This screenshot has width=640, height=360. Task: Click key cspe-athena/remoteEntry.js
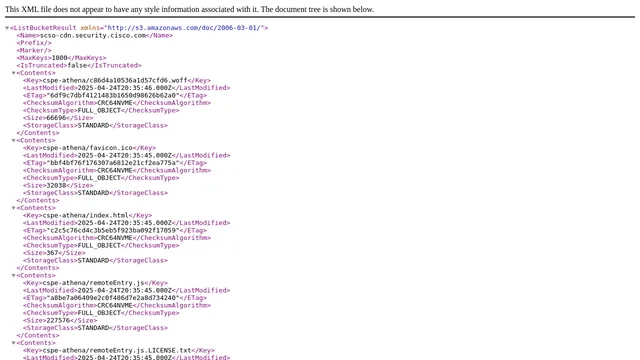point(93,283)
